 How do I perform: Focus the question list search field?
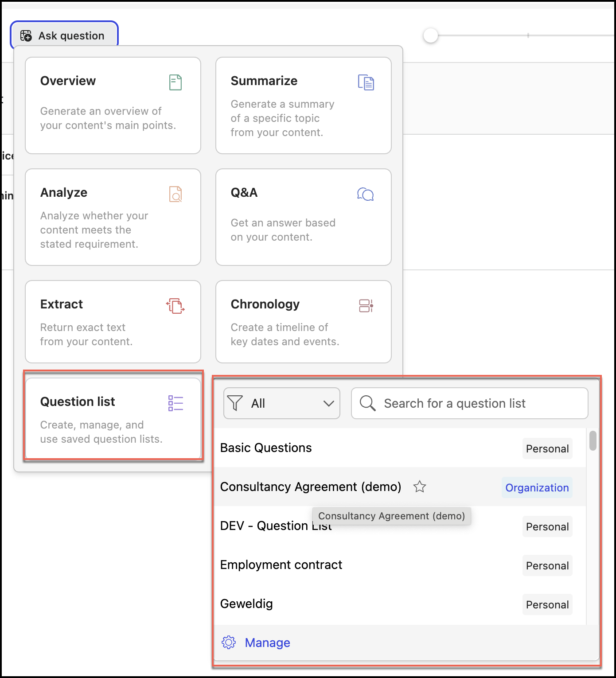pos(470,403)
